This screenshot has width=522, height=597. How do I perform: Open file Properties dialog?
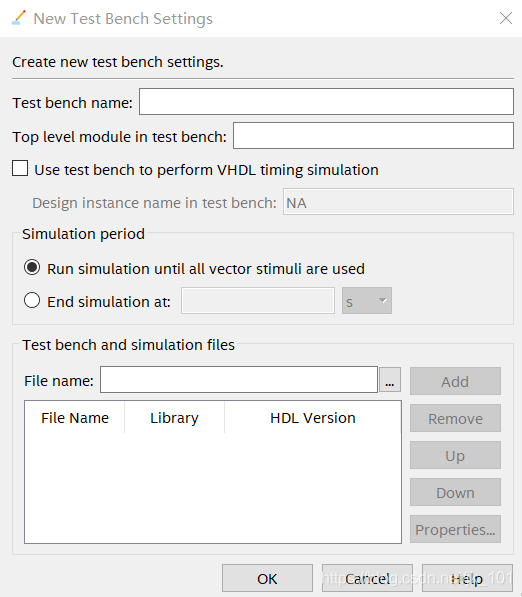click(x=455, y=529)
